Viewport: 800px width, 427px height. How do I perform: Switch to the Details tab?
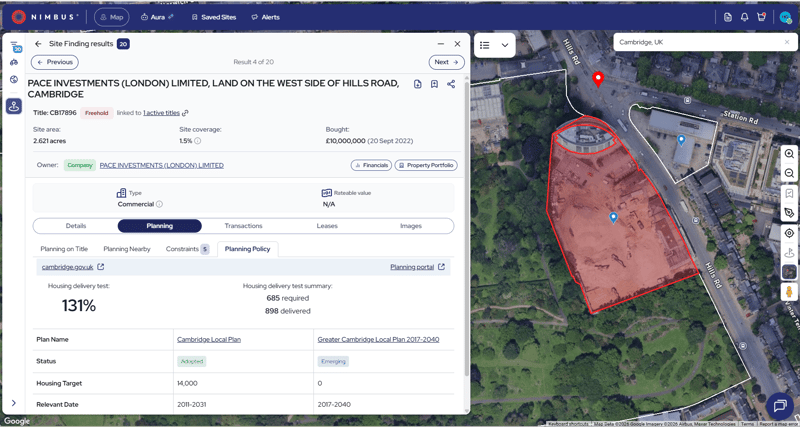point(76,226)
